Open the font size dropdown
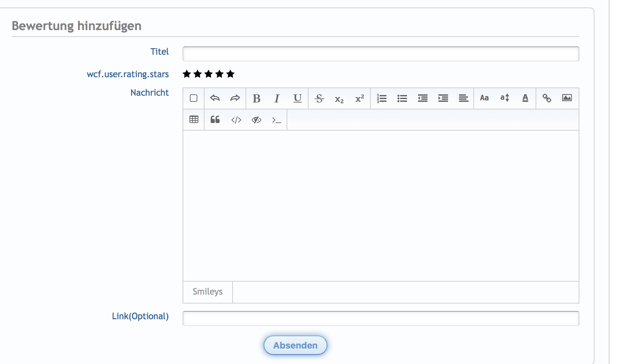 pos(505,98)
